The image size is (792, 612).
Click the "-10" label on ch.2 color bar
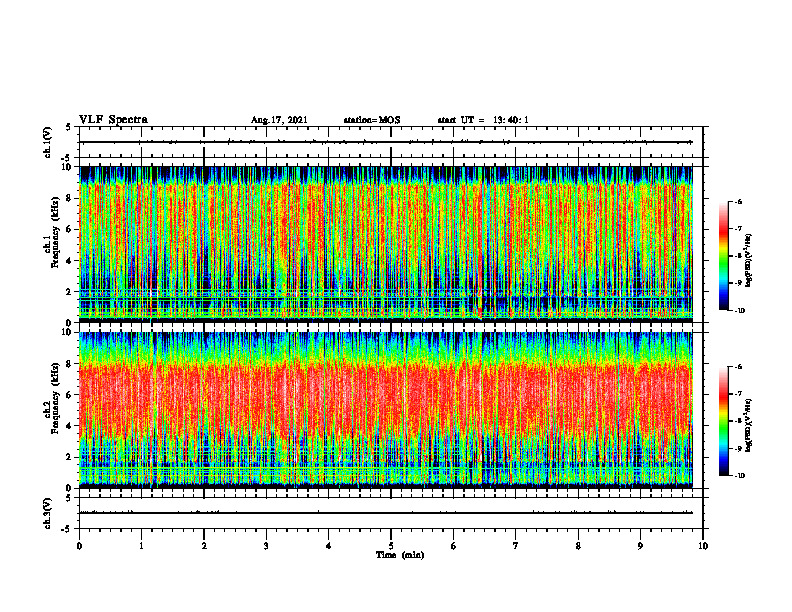[x=739, y=476]
